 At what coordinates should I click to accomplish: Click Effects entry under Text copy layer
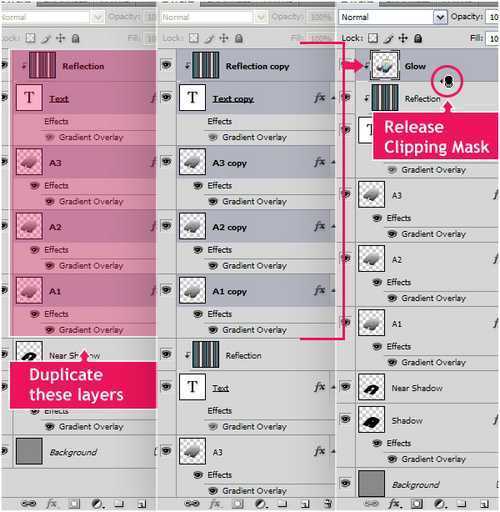point(220,121)
